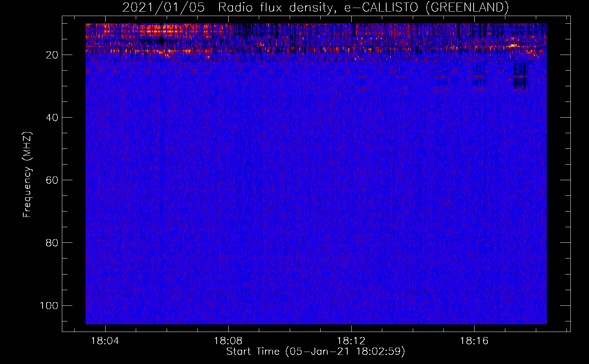Click the 80 MHz frequency tick label
The width and height of the screenshot is (589, 364).
[52, 243]
